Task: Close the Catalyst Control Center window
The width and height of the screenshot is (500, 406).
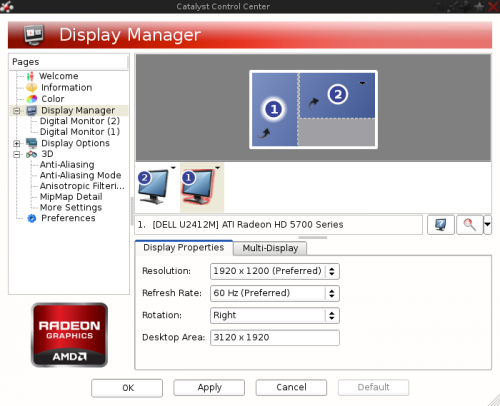Action: pos(493,6)
